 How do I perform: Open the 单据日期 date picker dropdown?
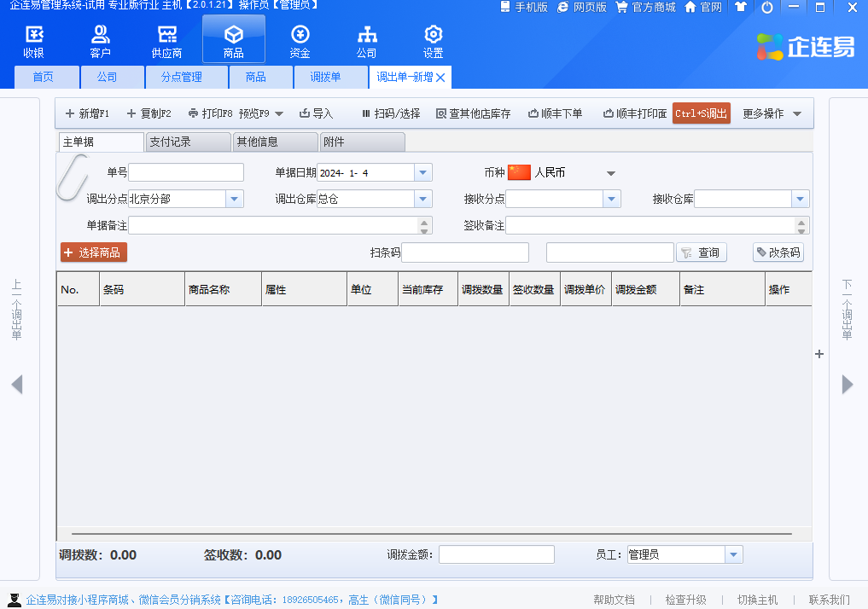pos(423,172)
